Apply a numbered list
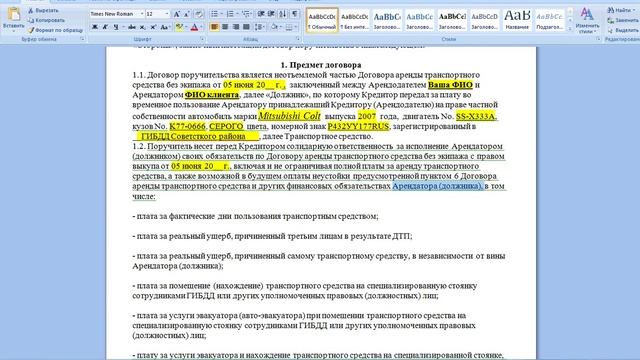This screenshot has height=360, width=640. [x=230, y=14]
